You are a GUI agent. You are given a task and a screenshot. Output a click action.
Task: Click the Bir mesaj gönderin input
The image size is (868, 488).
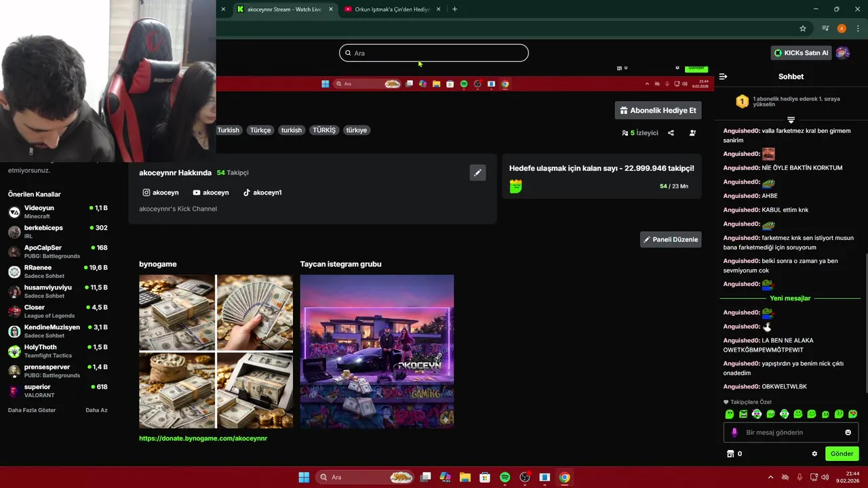[791, 432]
